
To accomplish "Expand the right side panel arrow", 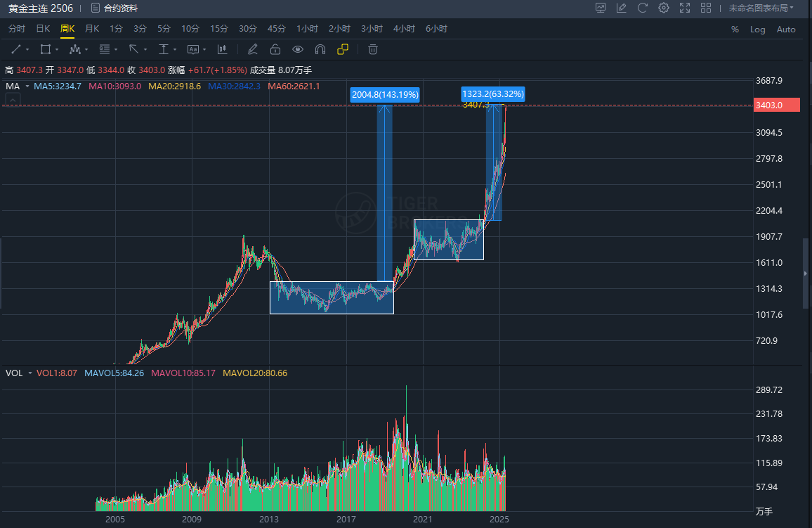I will [805, 273].
